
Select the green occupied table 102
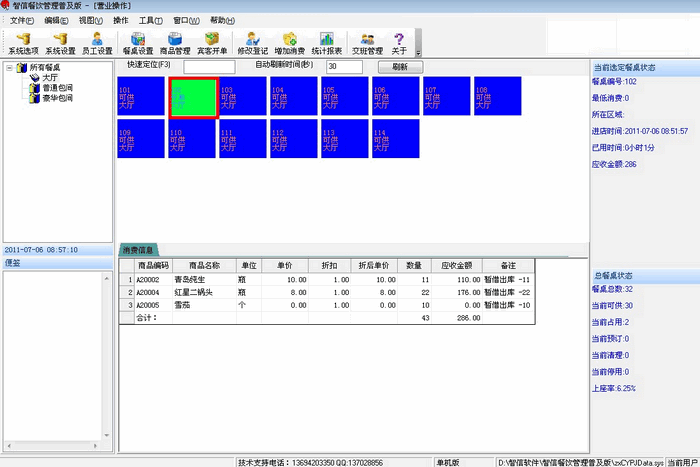click(x=193, y=97)
